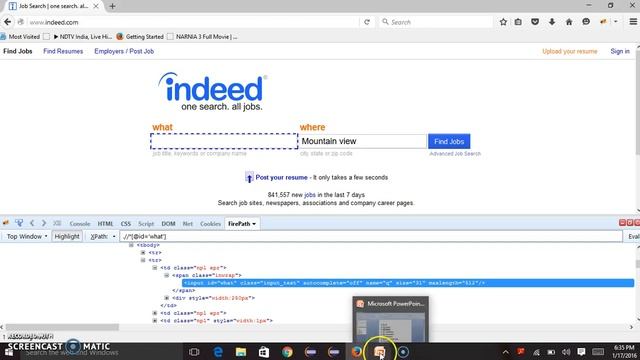Open the NARNIA 3 Full Movie bookmark
This screenshot has height=360, width=640.
coord(202,37)
